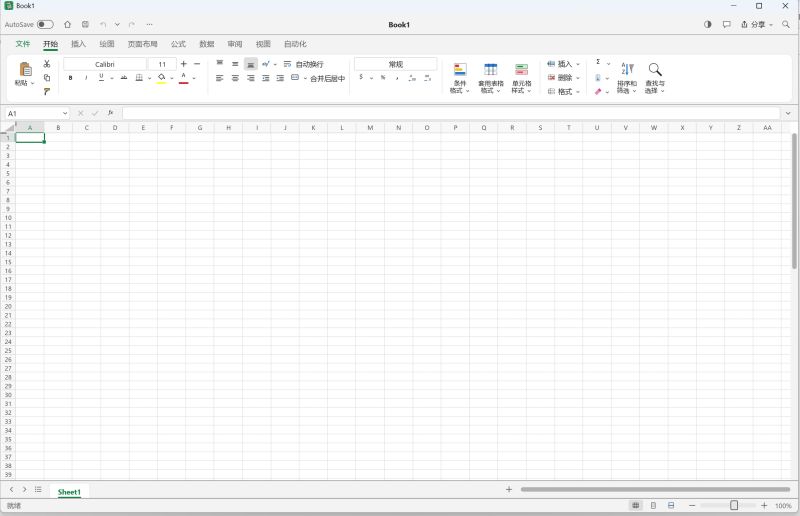Click 删除 delete cells button
Viewport: 800px width, 516px height.
(563, 78)
